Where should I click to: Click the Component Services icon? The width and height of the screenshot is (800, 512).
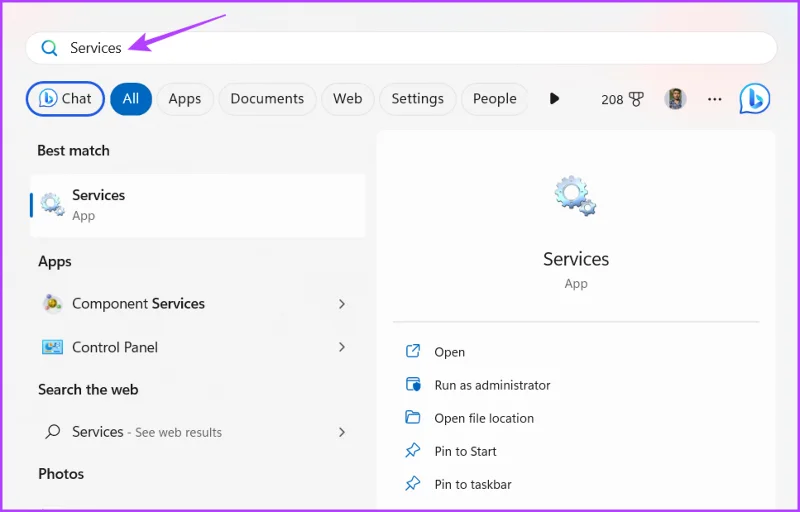52,304
